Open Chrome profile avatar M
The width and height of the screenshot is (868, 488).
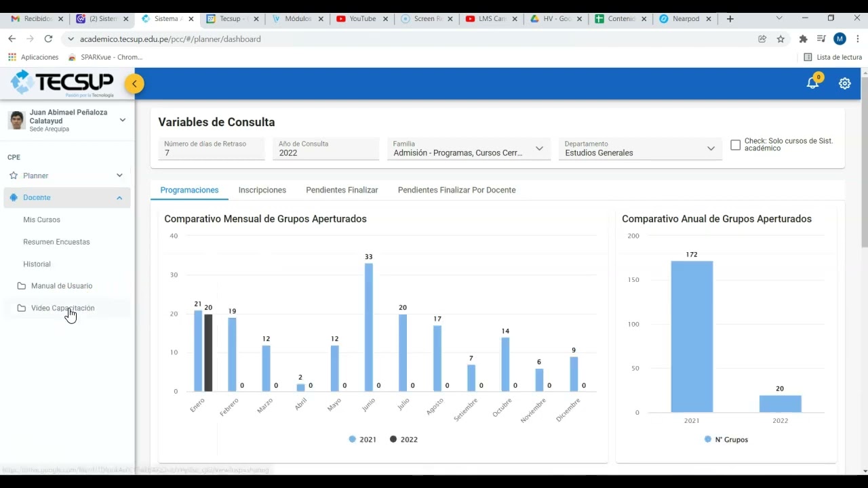(840, 39)
